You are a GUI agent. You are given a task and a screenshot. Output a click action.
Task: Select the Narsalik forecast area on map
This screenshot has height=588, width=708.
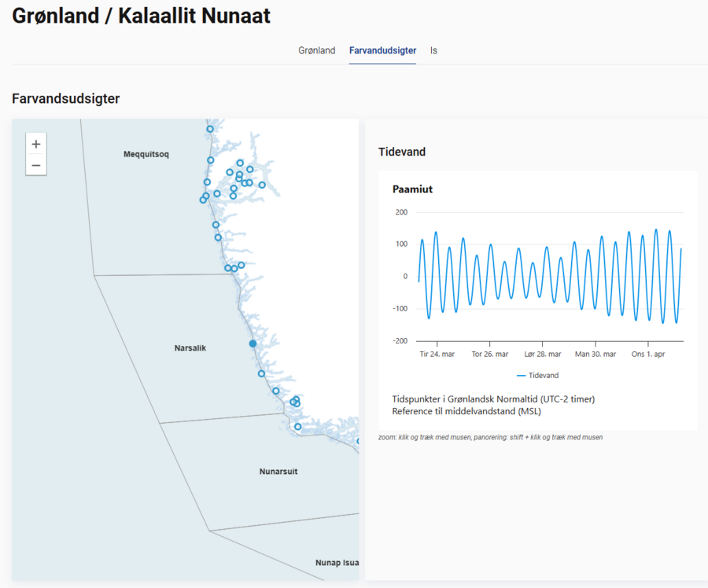click(x=190, y=347)
